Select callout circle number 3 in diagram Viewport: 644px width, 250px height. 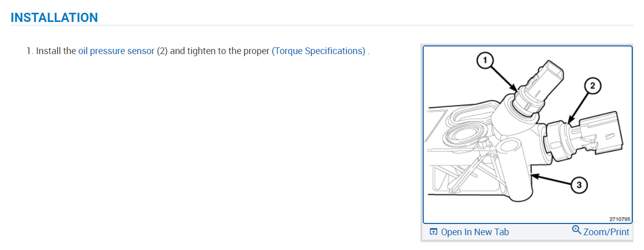click(579, 185)
